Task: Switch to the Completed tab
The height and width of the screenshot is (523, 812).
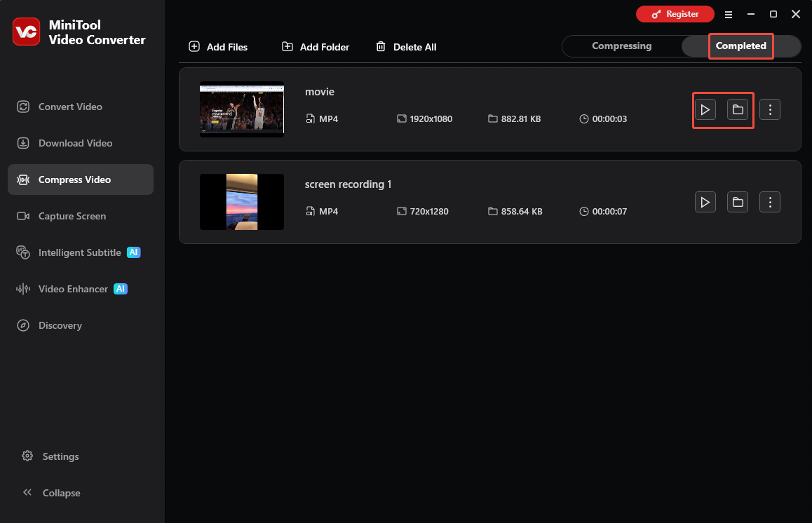Action: tap(741, 46)
